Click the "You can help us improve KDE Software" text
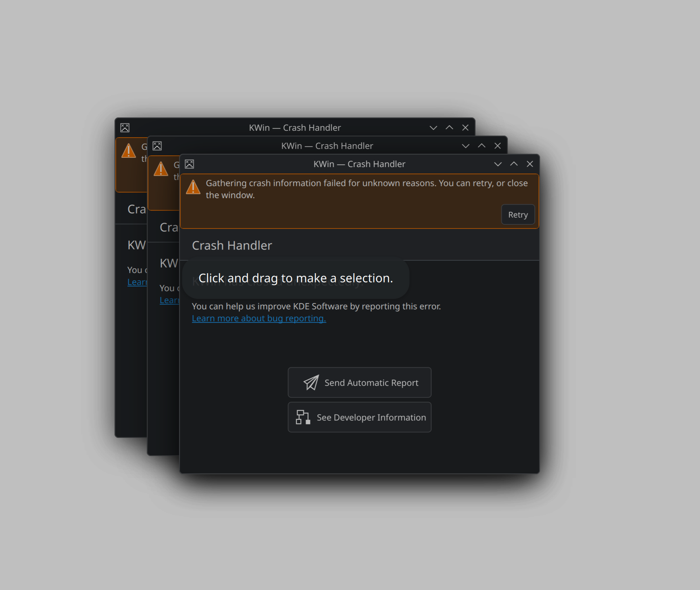 [x=316, y=306]
